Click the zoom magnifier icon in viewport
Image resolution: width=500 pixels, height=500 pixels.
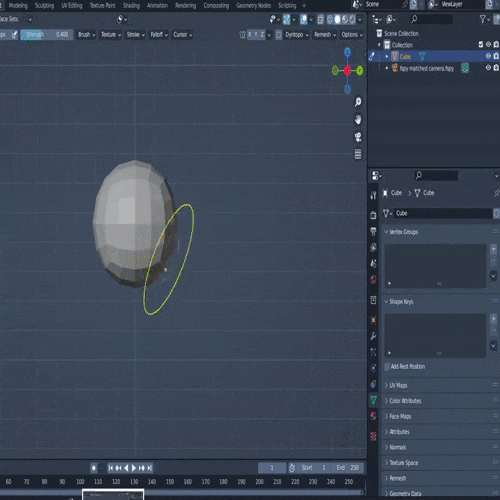pos(358,102)
